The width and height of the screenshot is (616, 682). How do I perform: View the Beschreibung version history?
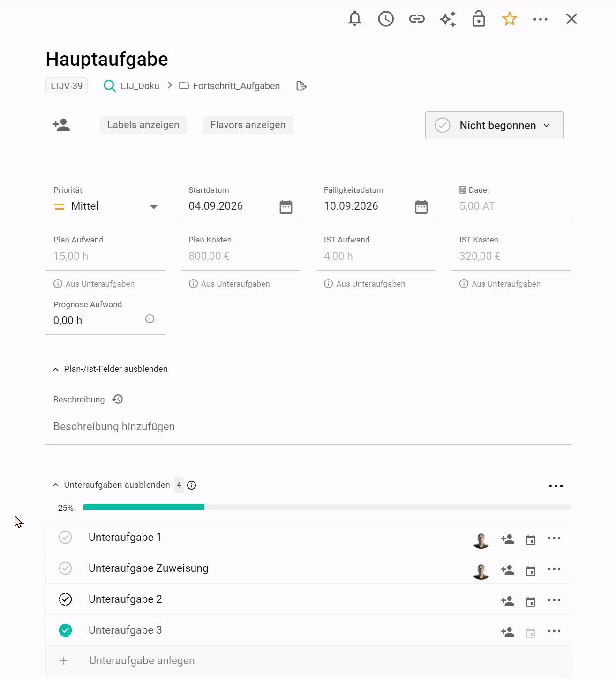click(x=118, y=399)
